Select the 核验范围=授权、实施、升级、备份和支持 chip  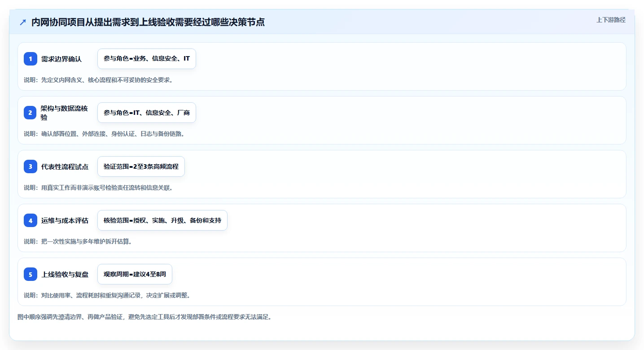[162, 220]
